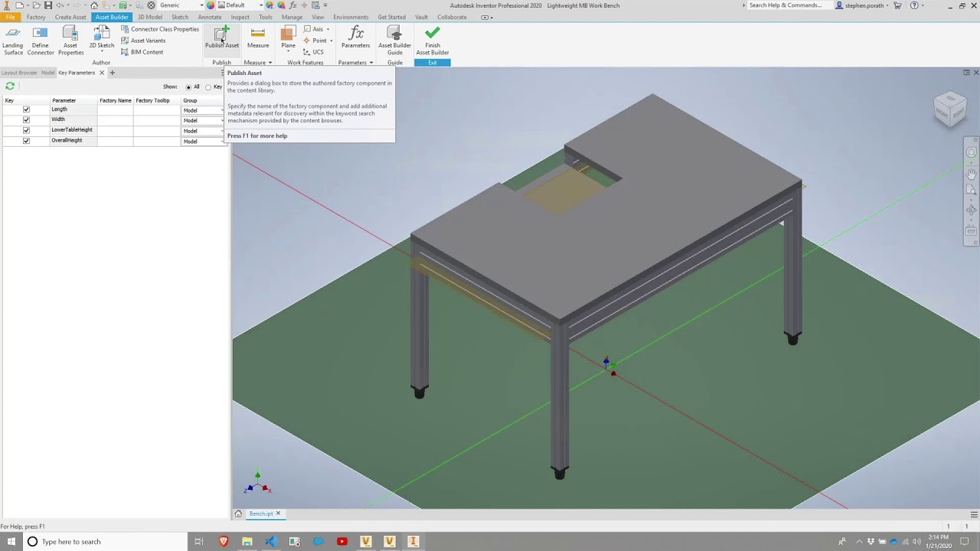Image resolution: width=980 pixels, height=551 pixels.
Task: Create a UCS
Action: pos(314,52)
